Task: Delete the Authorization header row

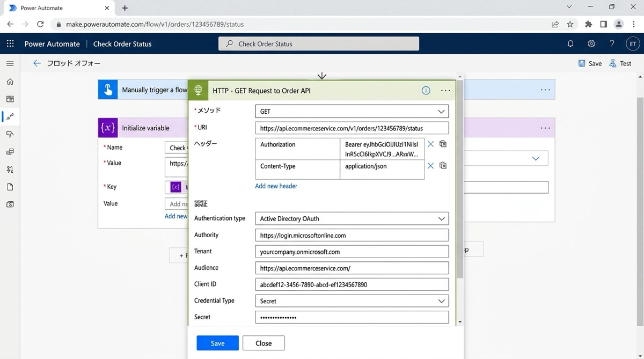Action: 430,144
